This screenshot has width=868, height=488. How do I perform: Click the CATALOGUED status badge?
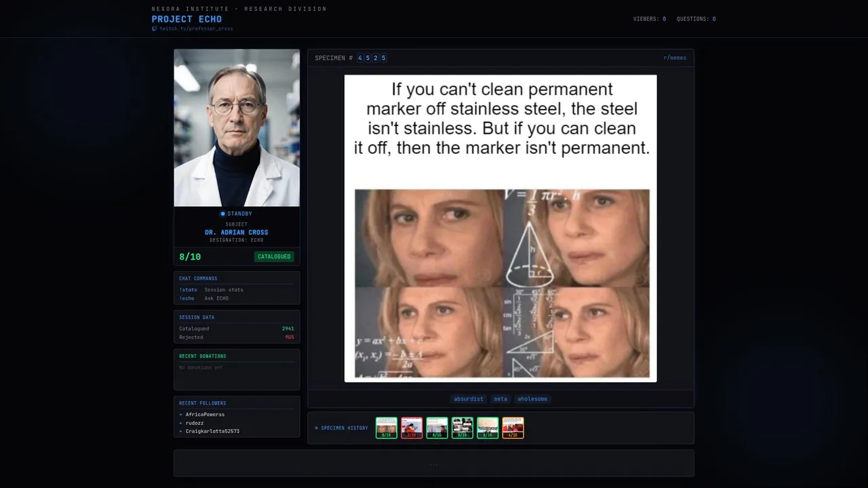point(274,257)
